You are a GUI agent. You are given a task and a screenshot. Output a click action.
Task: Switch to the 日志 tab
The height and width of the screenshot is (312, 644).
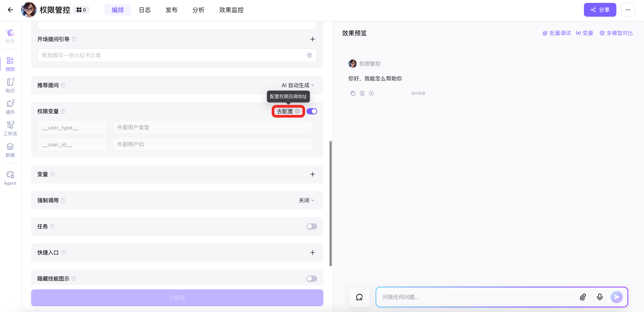(x=145, y=10)
